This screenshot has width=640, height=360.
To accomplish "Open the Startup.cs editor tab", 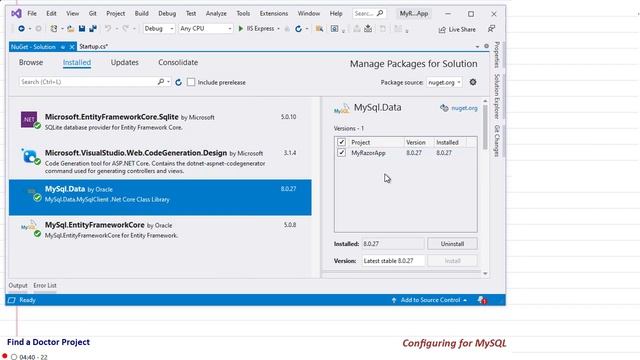I will (93, 47).
